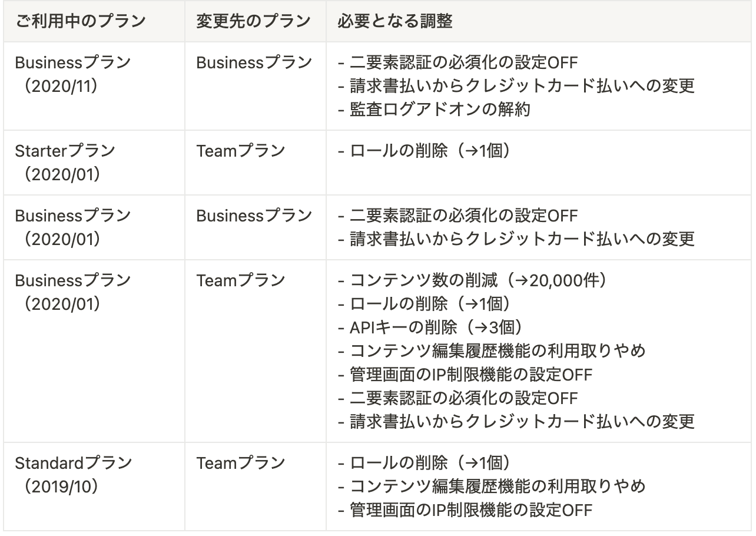Image resolution: width=756 pixels, height=536 pixels.
Task: Click ロールの削除（→1個） in the Starterプラン row
Action: 423,151
